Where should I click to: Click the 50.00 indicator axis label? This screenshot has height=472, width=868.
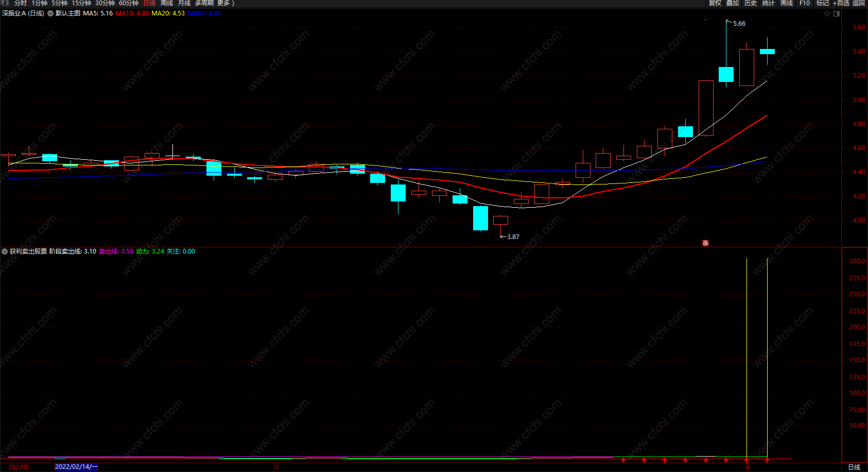(857, 426)
